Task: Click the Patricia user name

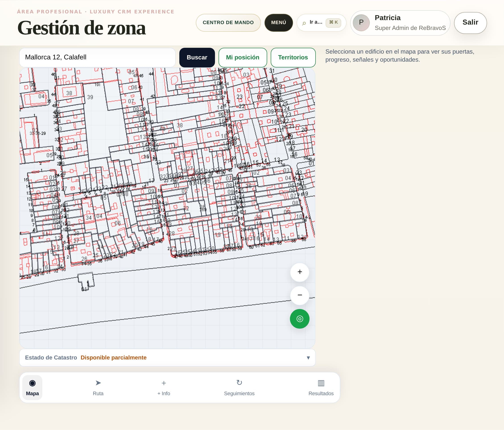Action: [x=388, y=18]
